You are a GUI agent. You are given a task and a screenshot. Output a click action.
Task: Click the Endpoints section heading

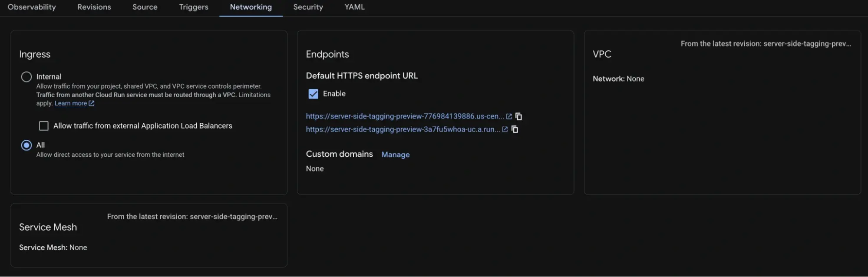[x=327, y=54]
